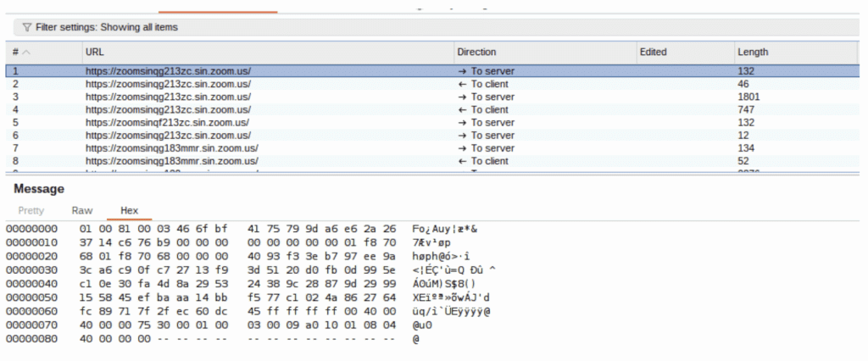Select message row 4 with length 747
This screenshot has width=868, height=361.
tap(431, 109)
